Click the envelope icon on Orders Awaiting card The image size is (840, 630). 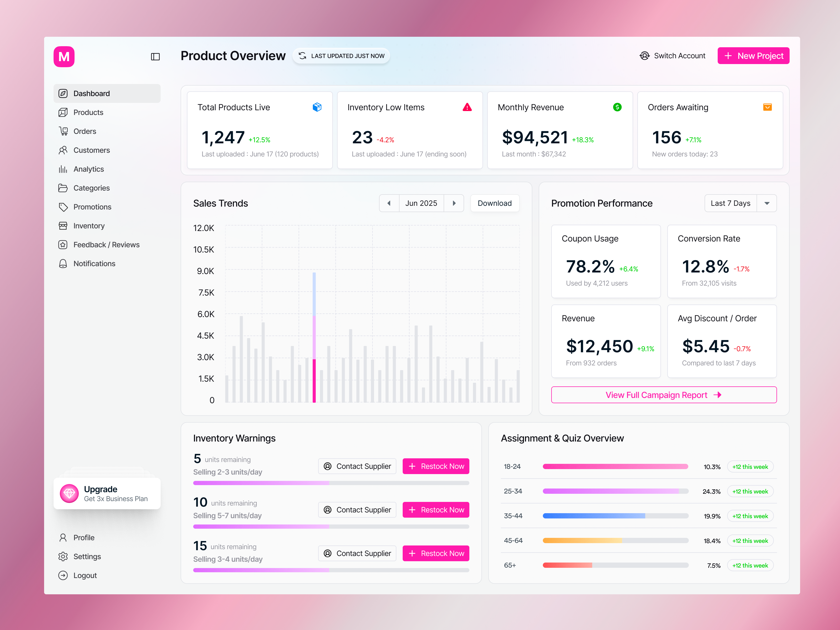[x=767, y=107]
